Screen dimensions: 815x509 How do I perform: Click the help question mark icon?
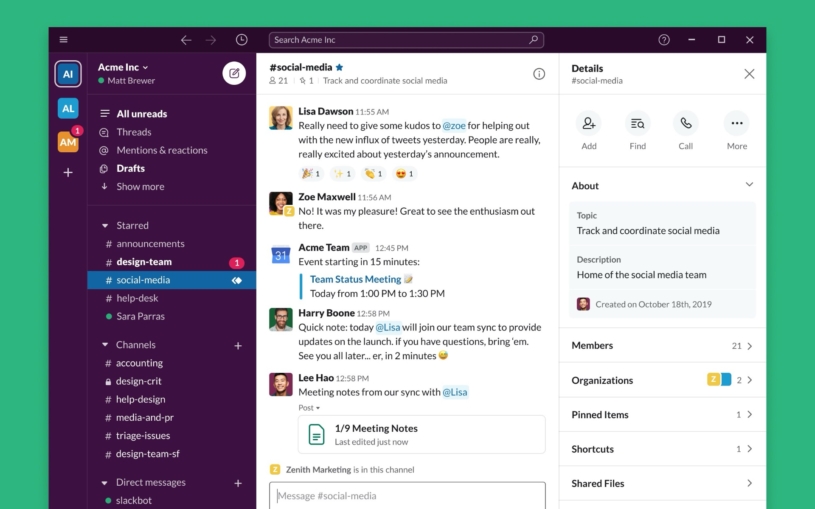(664, 40)
